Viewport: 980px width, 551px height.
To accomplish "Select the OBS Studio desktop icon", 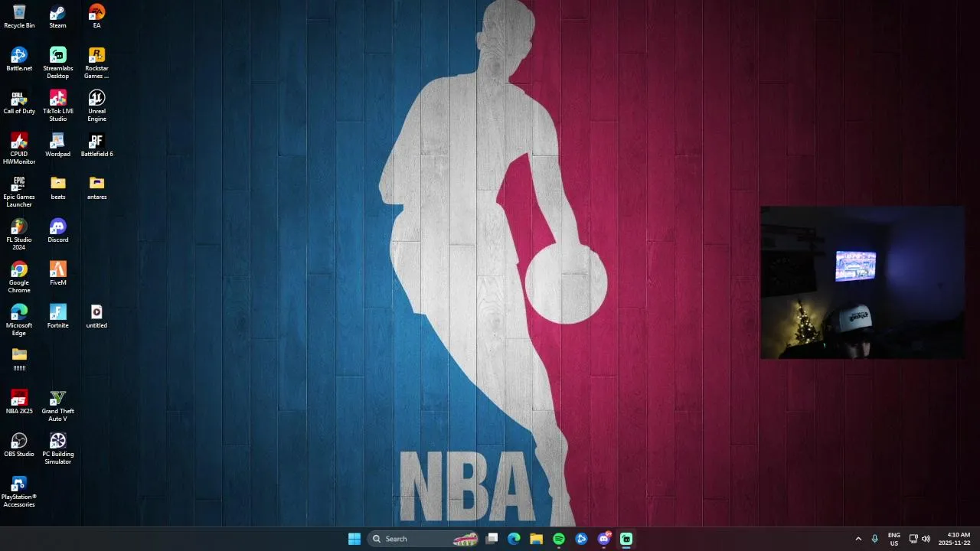I will tap(19, 445).
